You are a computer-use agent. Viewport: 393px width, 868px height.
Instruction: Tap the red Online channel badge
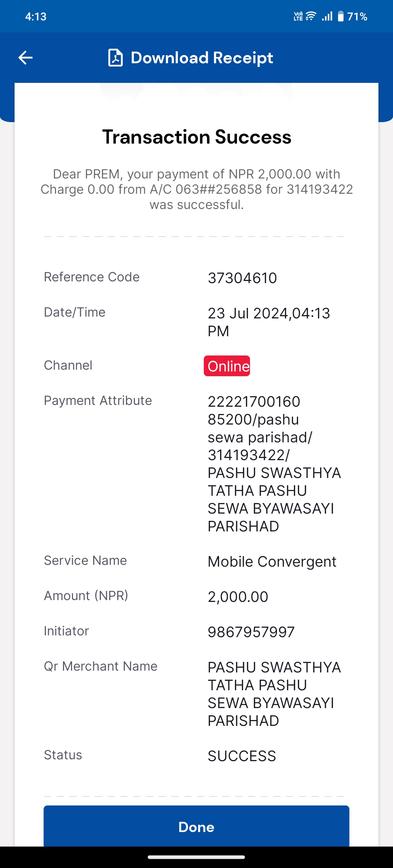pyautogui.click(x=227, y=366)
